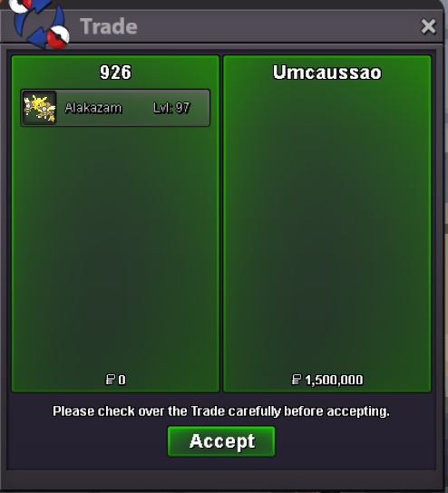This screenshot has height=493, width=448.
Task: Click the Alakazam name in offer
Action: coord(93,108)
